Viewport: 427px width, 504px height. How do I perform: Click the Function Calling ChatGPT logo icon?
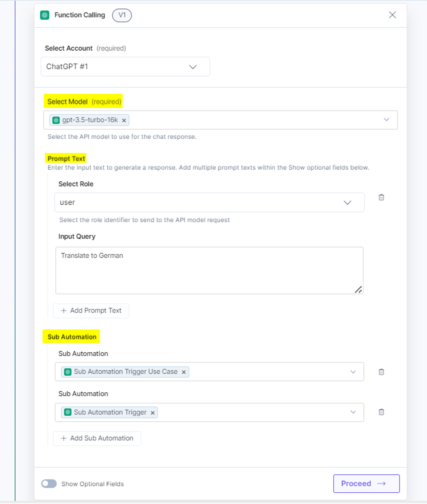coord(45,15)
